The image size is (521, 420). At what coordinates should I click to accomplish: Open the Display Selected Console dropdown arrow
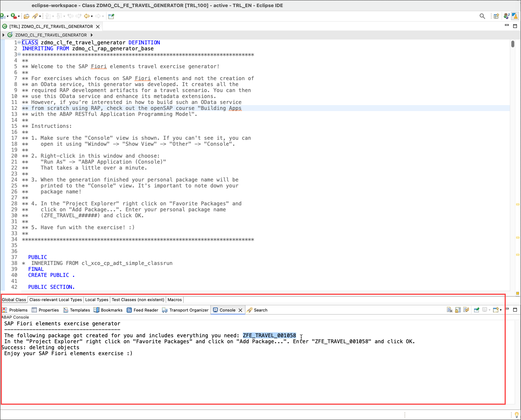click(489, 310)
